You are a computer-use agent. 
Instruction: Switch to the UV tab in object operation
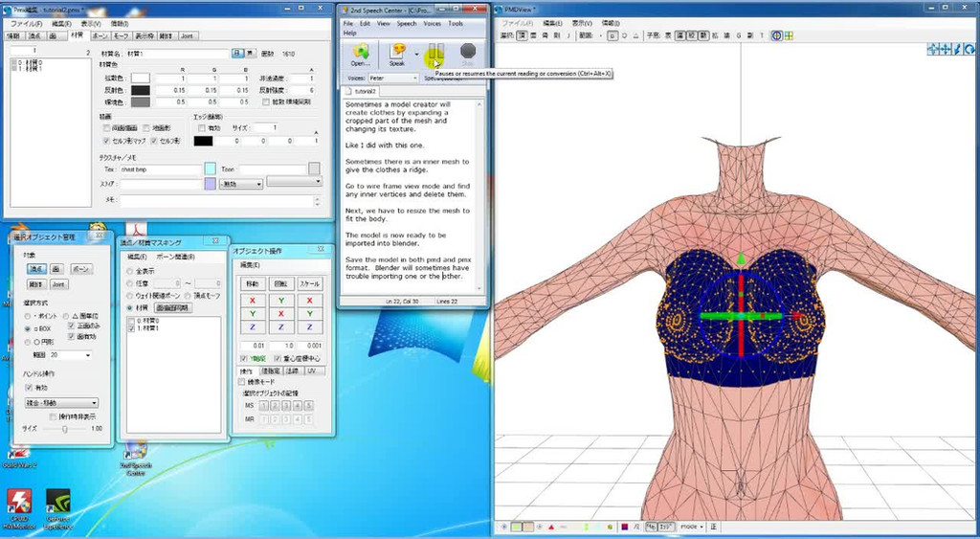[312, 371]
